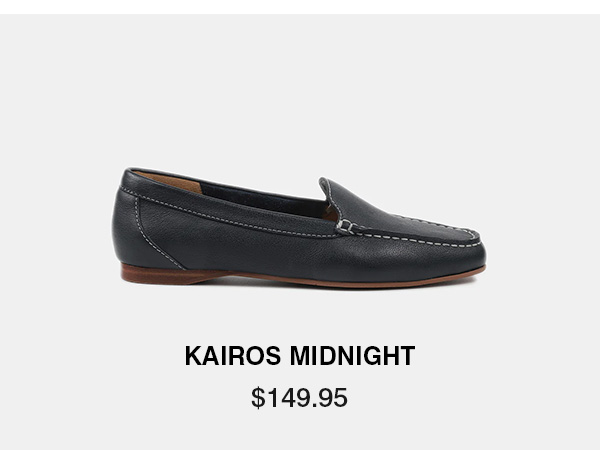Click empty gray area above the shoe
The height and width of the screenshot is (450, 600).
click(300, 88)
